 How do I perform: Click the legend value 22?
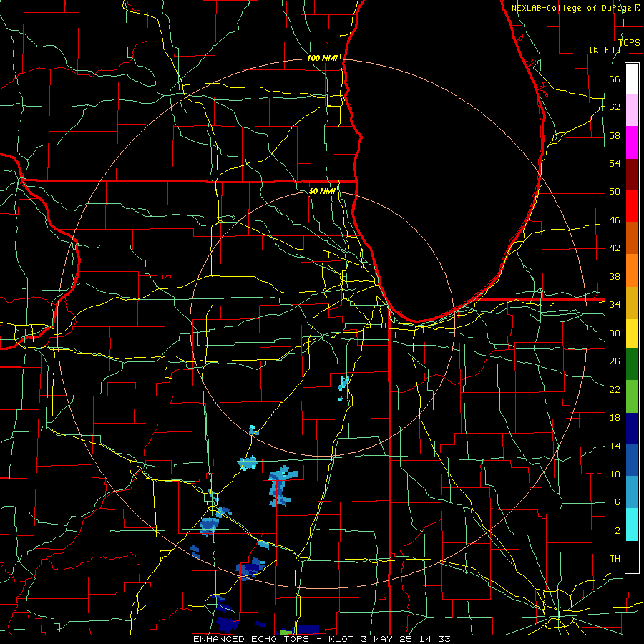pyautogui.click(x=615, y=389)
